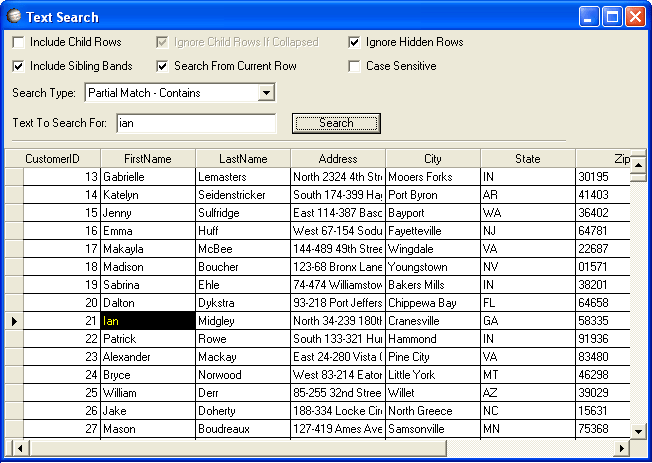Click vertical scrollbar down arrow
Screen dimensions: 652x463
pyautogui.click(x=639, y=430)
